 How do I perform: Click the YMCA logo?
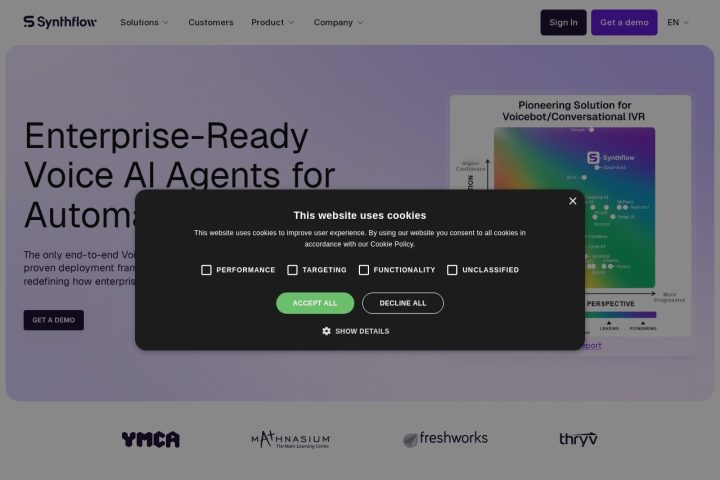(x=151, y=440)
